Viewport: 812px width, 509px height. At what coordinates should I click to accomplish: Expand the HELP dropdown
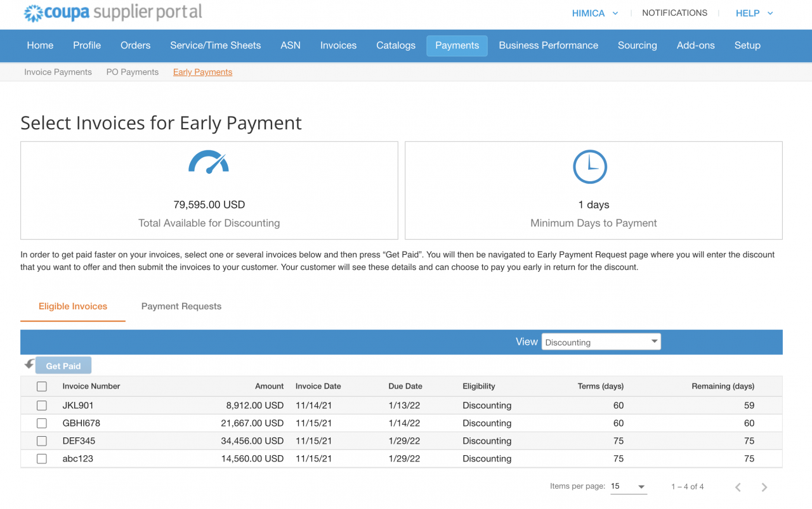[754, 13]
